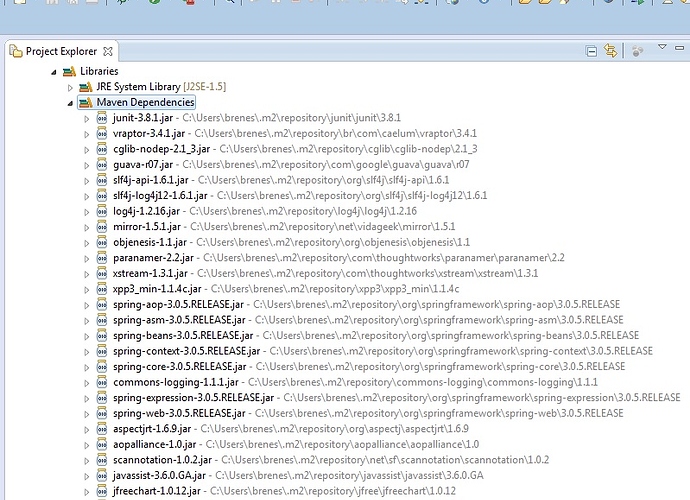
Task: Switch to the Project Explorer tab
Action: [x=61, y=51]
